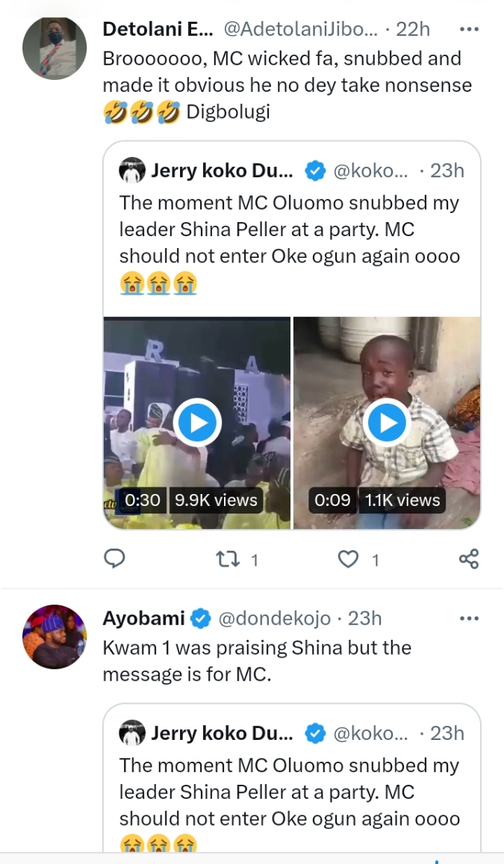Open Jerry koko's avatar in first quoted tweet
This screenshot has width=504, height=864.
tap(132, 170)
